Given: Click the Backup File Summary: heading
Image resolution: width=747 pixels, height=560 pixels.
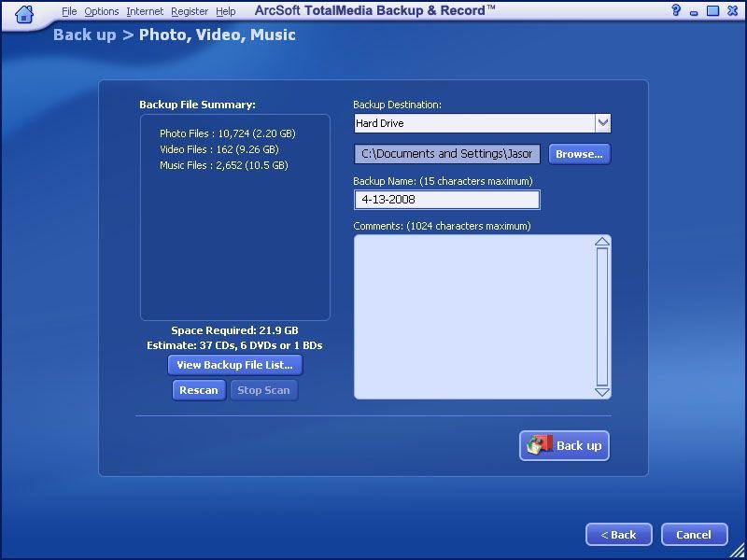Looking at the screenshot, I should pyautogui.click(x=197, y=105).
